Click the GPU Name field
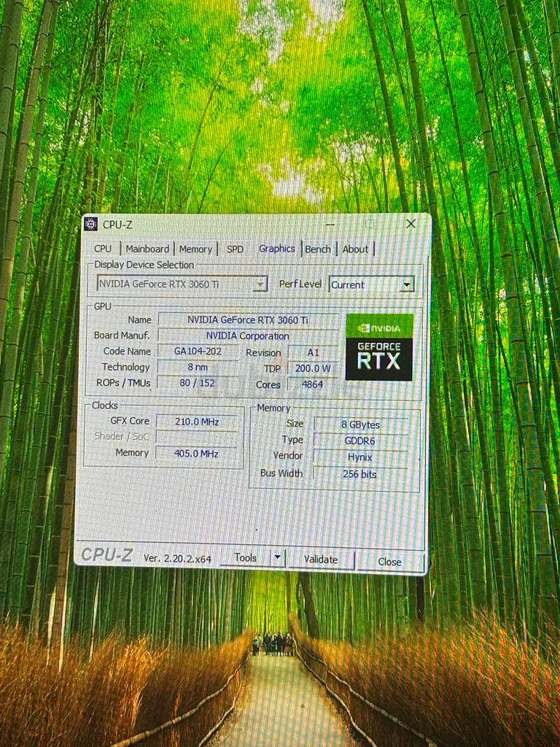 (x=248, y=320)
